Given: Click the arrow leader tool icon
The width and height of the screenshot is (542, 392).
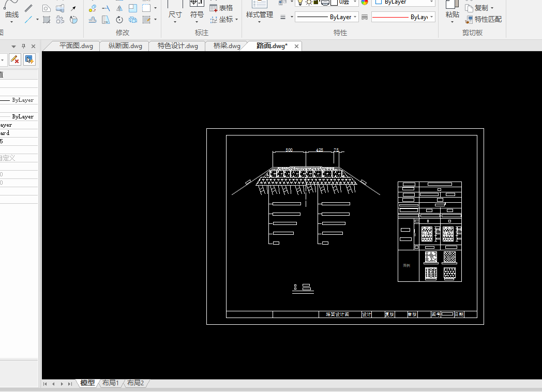Looking at the screenshot, I should click(x=73, y=8).
